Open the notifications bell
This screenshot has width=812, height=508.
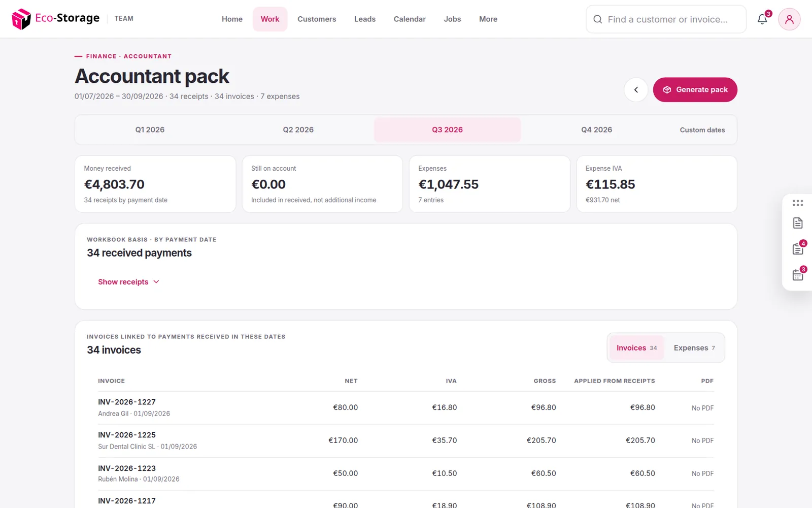point(762,19)
